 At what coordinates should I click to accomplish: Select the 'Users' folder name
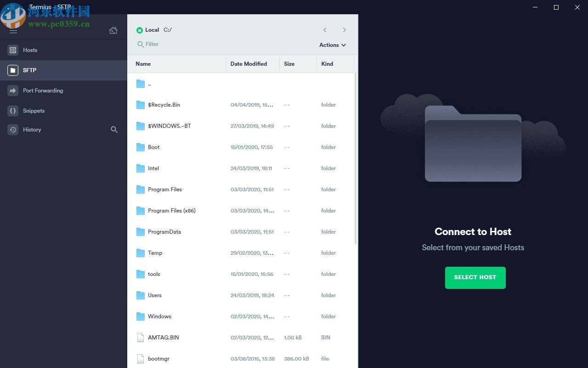[155, 295]
